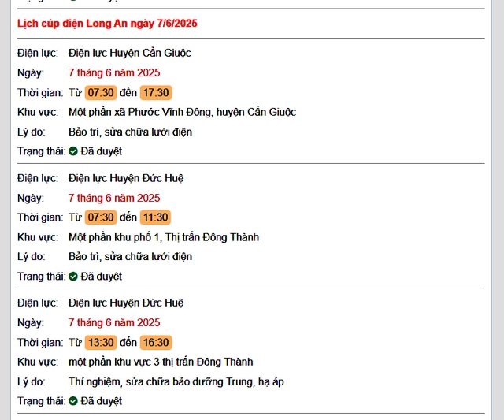Screen dimensions: 504x420
Task: Click the last Điện lực Huyện Đức Huệ text
Action: 126,303
